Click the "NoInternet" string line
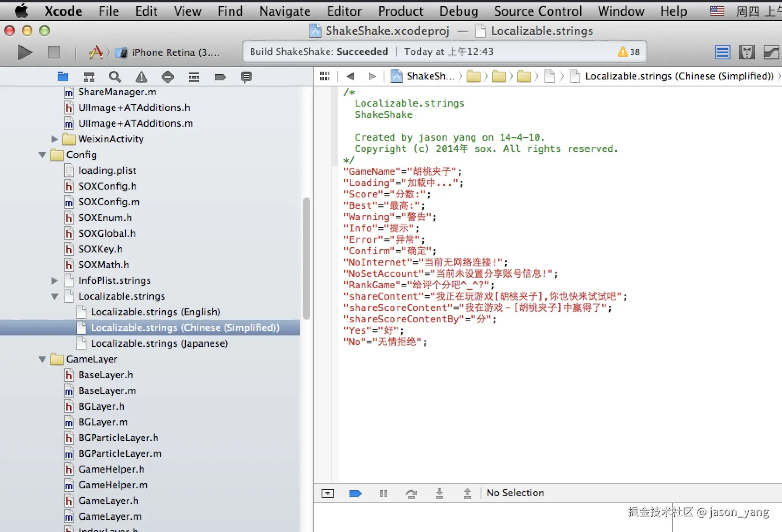 click(426, 262)
